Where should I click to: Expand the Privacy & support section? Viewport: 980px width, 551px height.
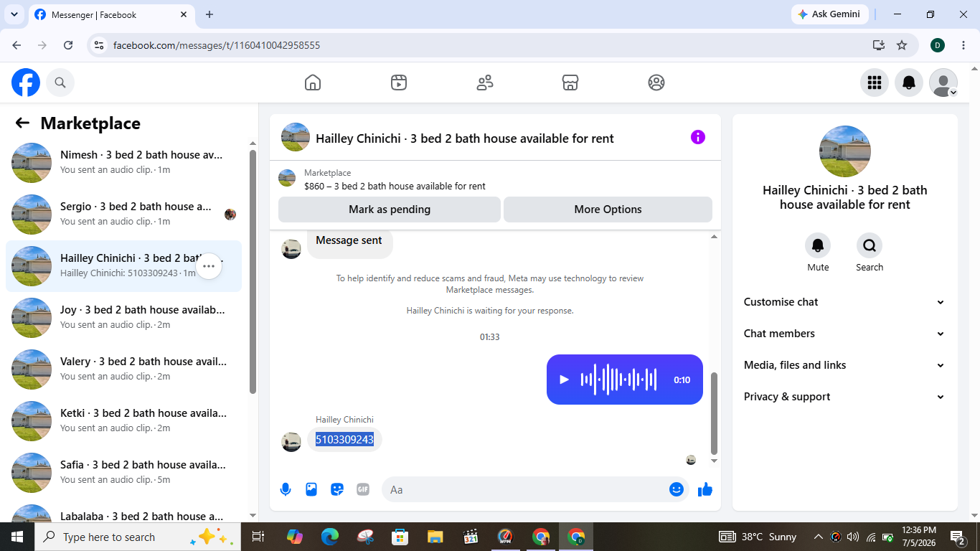tap(844, 397)
